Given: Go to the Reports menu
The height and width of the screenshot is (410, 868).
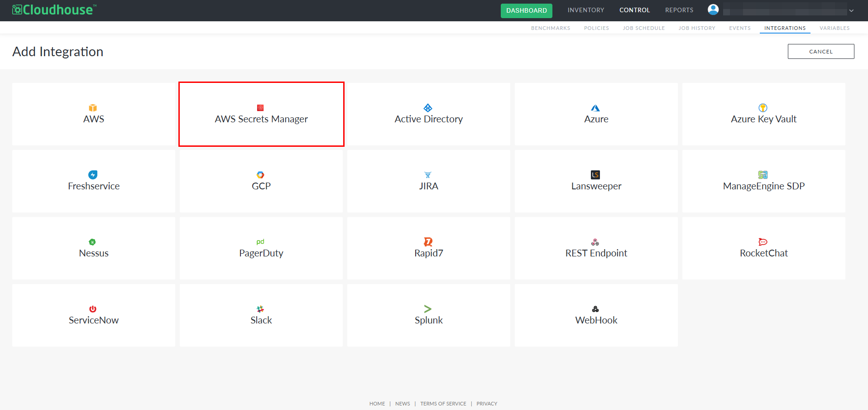Looking at the screenshot, I should (x=679, y=10).
